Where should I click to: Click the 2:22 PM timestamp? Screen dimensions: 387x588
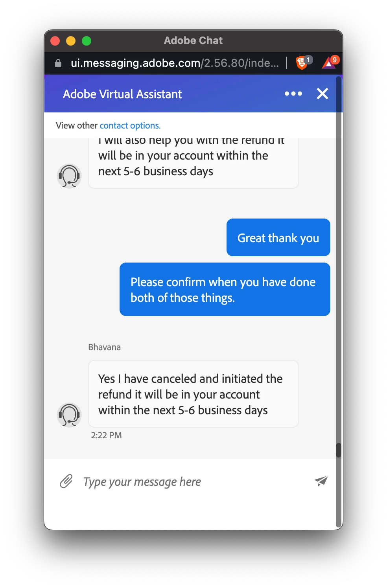(x=106, y=435)
